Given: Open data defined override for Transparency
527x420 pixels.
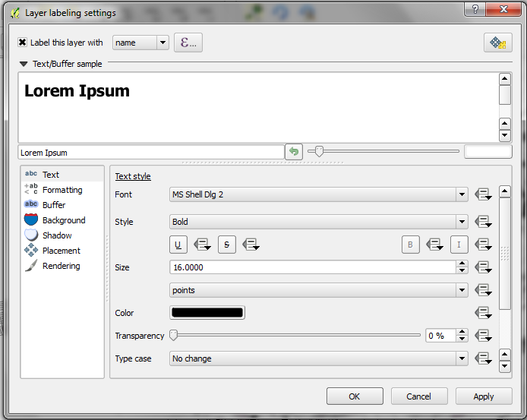Looking at the screenshot, I should click(483, 335).
